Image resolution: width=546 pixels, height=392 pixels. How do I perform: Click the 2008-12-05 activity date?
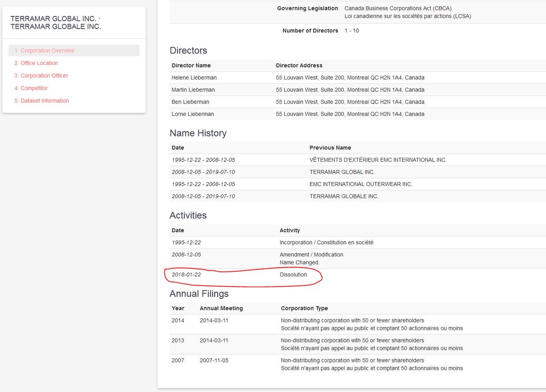[186, 255]
